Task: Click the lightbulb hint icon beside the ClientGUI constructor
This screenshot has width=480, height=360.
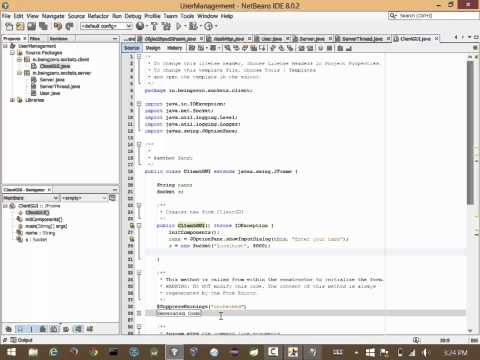Action: (x=132, y=226)
